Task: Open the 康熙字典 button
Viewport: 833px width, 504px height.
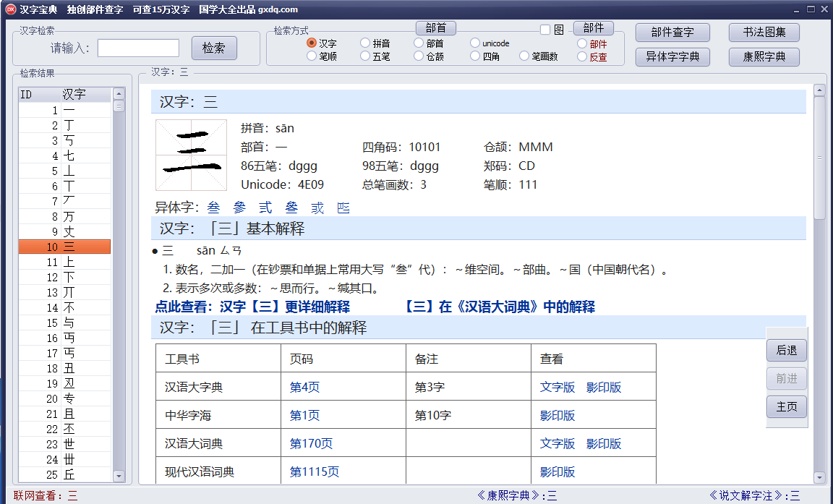Action: tap(764, 57)
